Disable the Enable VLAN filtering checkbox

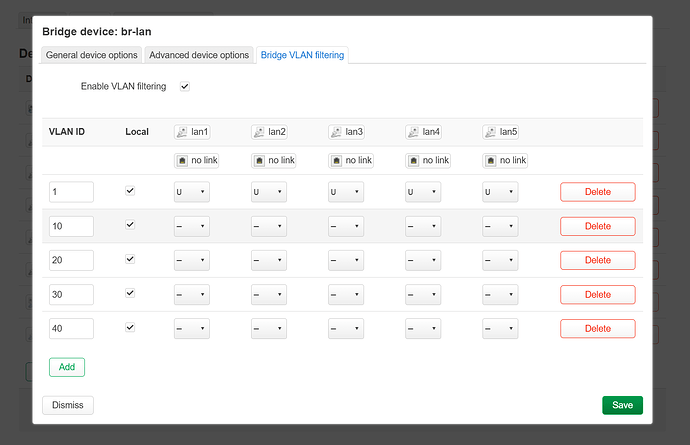184,87
